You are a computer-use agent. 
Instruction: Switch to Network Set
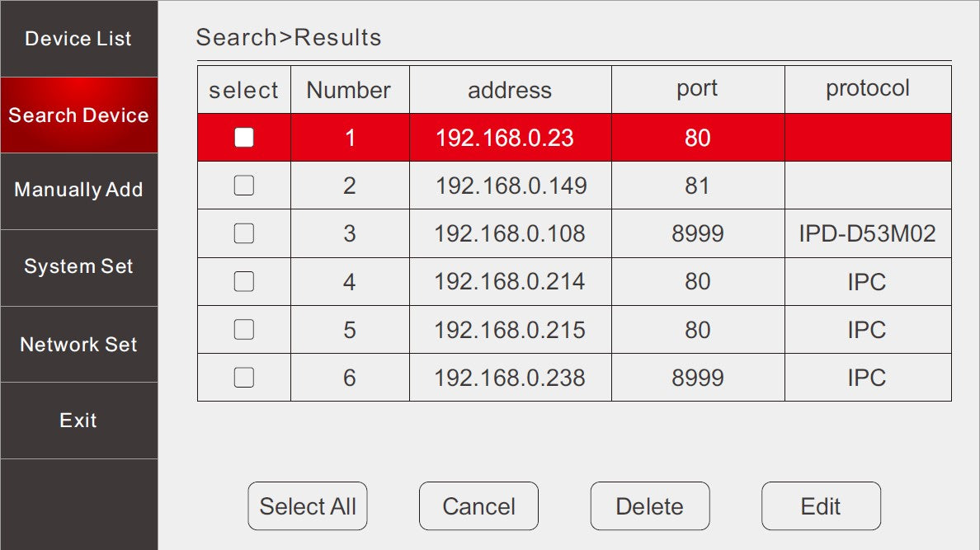78,345
